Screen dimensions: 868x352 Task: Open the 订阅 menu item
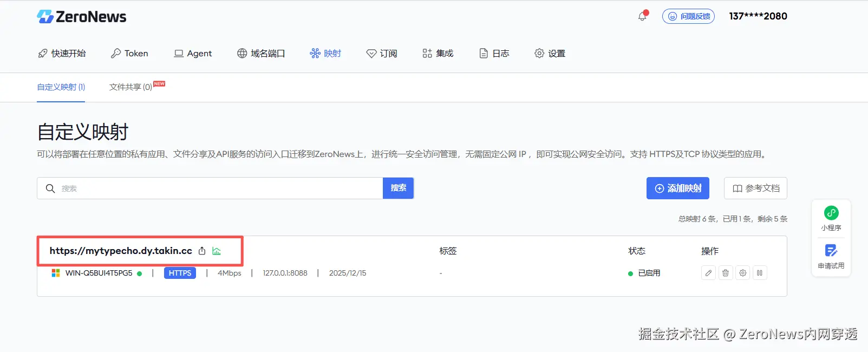tap(382, 53)
